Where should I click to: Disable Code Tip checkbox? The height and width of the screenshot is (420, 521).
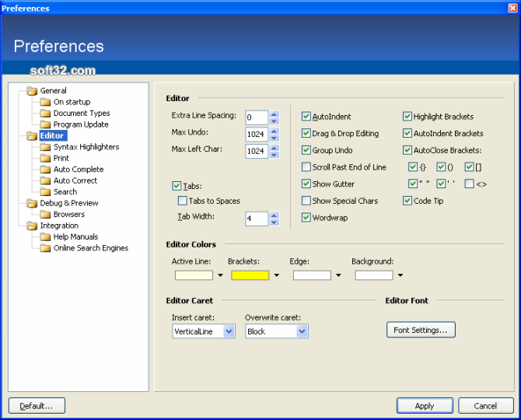point(407,201)
